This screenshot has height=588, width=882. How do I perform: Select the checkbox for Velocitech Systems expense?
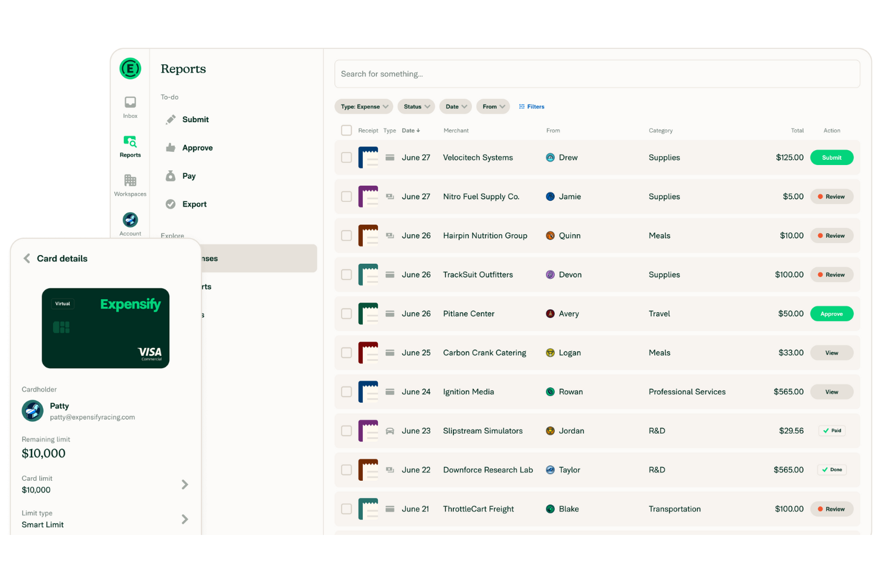pyautogui.click(x=346, y=157)
